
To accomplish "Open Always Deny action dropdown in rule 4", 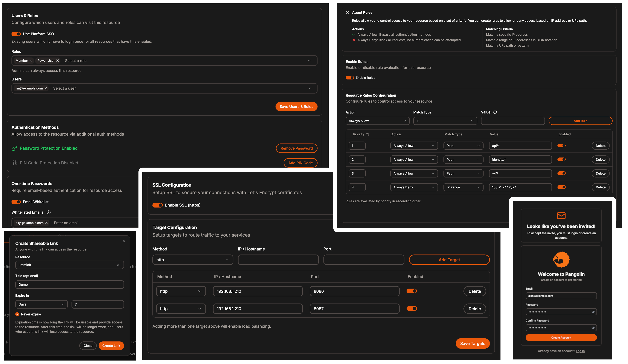I will coord(414,187).
